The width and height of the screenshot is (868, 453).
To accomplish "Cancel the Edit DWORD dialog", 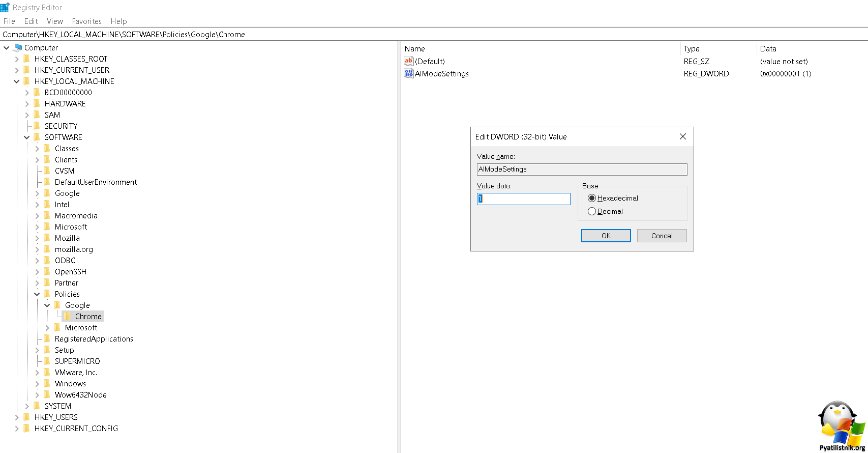I will click(662, 236).
